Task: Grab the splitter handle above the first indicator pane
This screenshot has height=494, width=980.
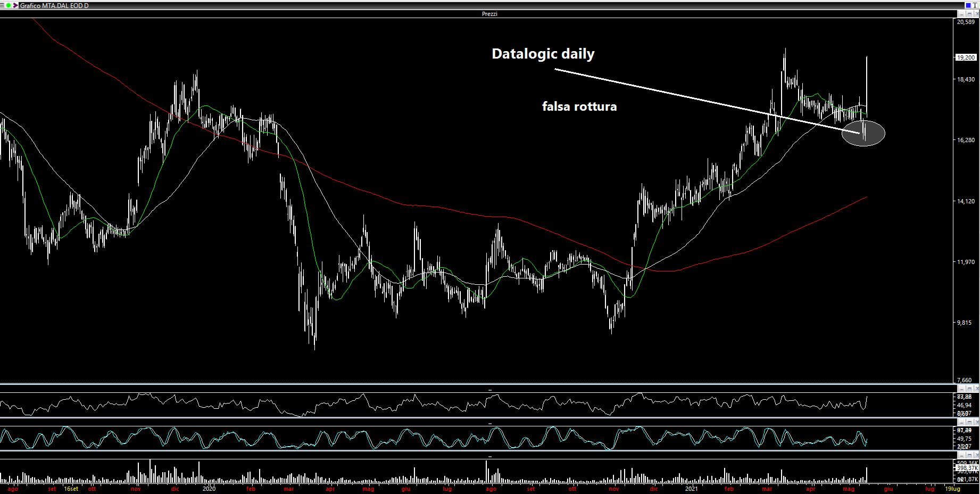Action: [490, 390]
